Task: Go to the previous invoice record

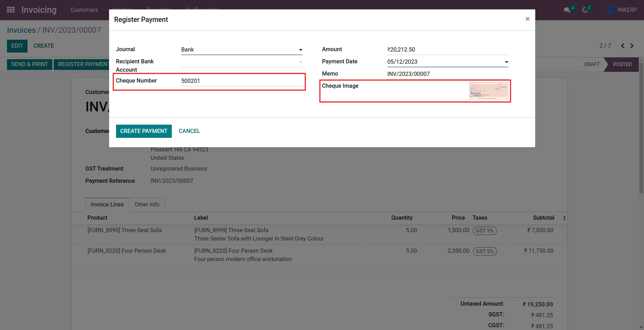Action: point(622,46)
